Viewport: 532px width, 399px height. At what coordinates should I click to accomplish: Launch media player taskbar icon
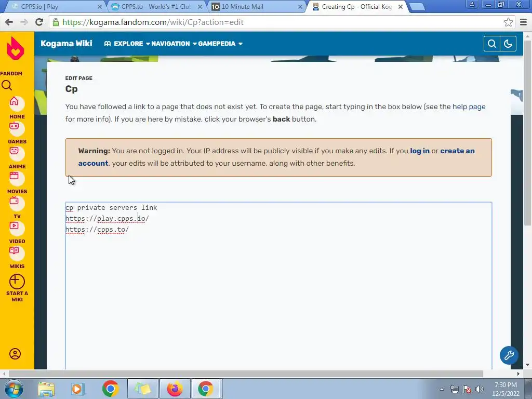(77, 389)
